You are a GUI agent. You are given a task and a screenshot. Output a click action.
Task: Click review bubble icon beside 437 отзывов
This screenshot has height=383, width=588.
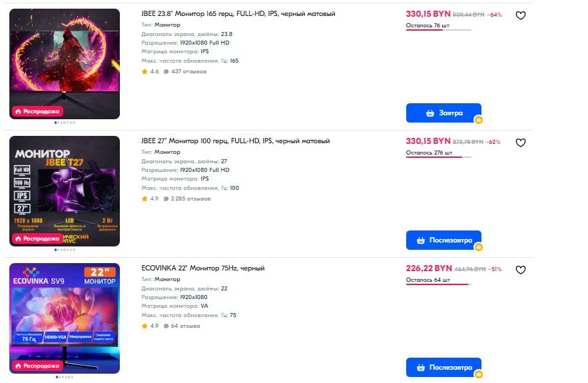[x=166, y=71]
